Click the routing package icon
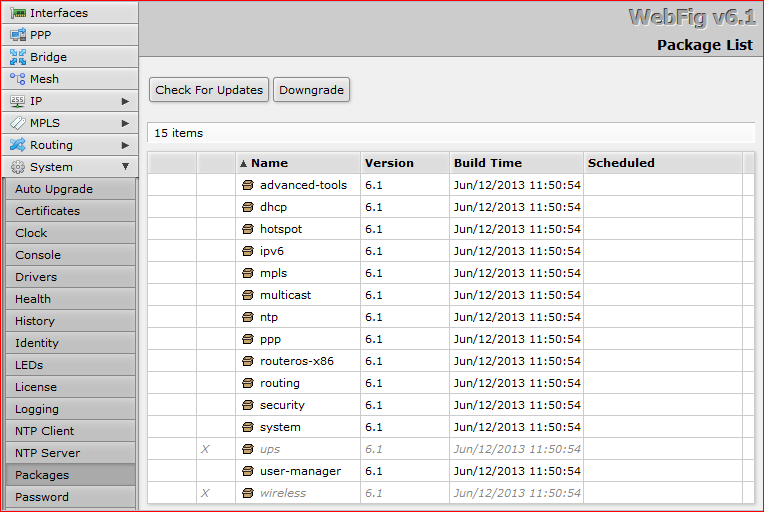The height and width of the screenshot is (512, 764). 248,383
